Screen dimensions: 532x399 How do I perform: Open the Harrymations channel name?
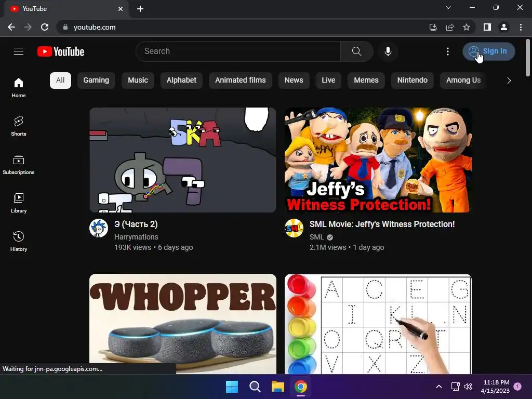tap(136, 237)
